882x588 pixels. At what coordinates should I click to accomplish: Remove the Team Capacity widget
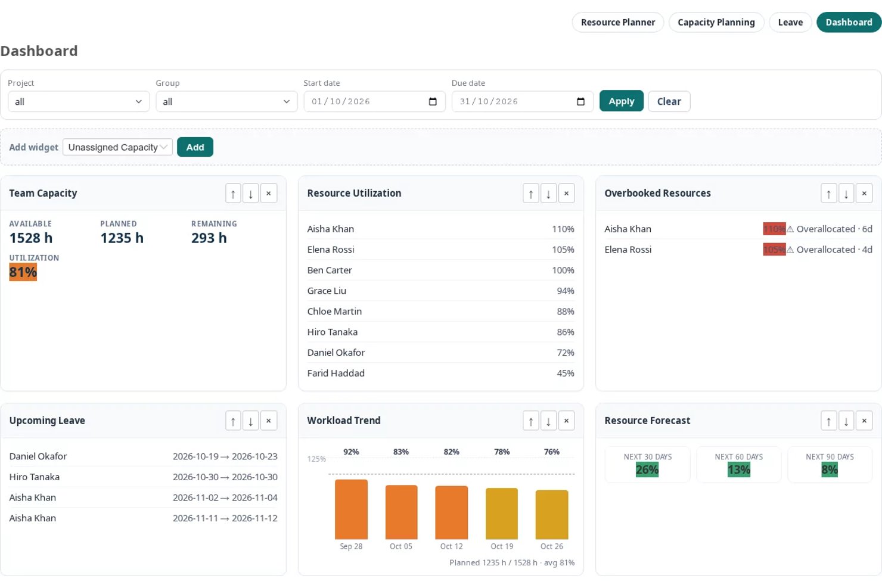[269, 194]
